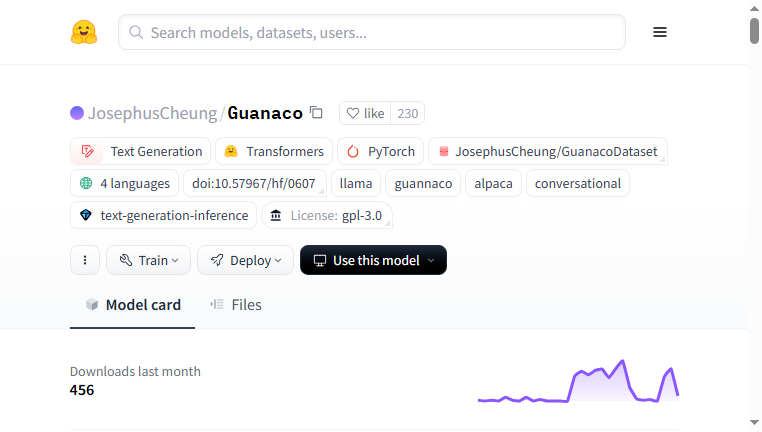Expand the Deploy dropdown
This screenshot has height=432, width=762.
tap(245, 260)
